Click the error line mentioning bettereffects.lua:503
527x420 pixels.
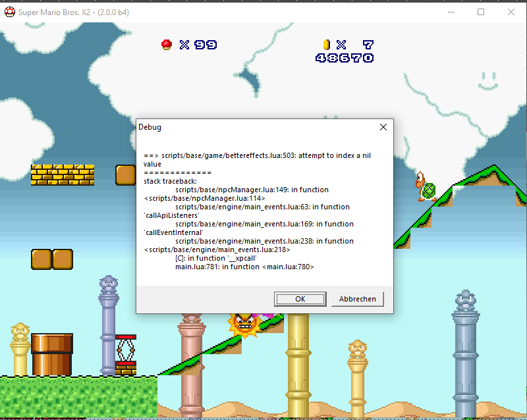258,159
